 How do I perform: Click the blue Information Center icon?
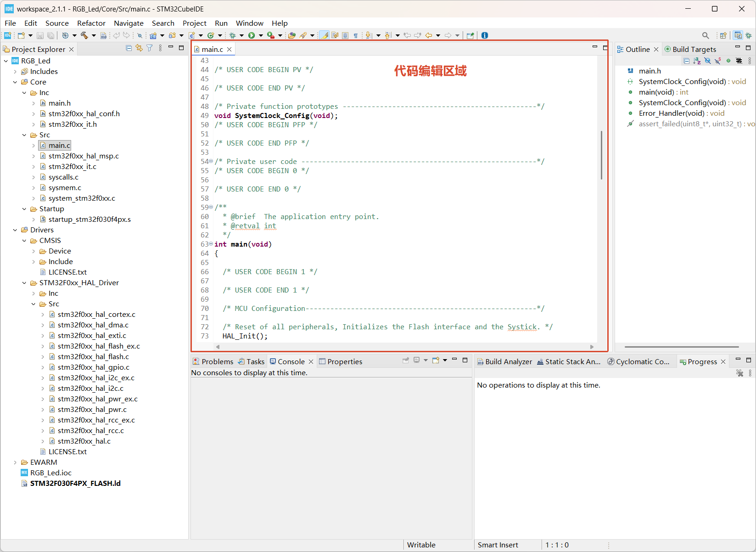[485, 35]
